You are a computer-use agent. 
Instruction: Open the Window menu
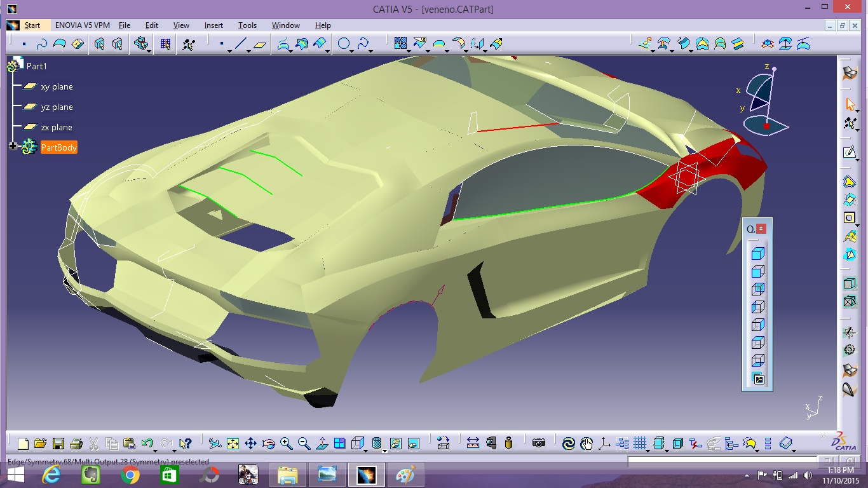[286, 25]
